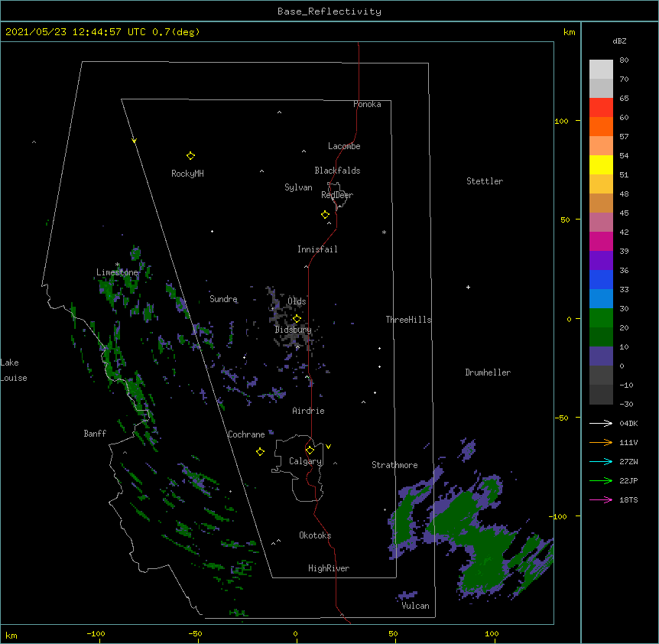This screenshot has height=644, width=659.
Task: Click white plus marker below Stettler
Action: 468,287
